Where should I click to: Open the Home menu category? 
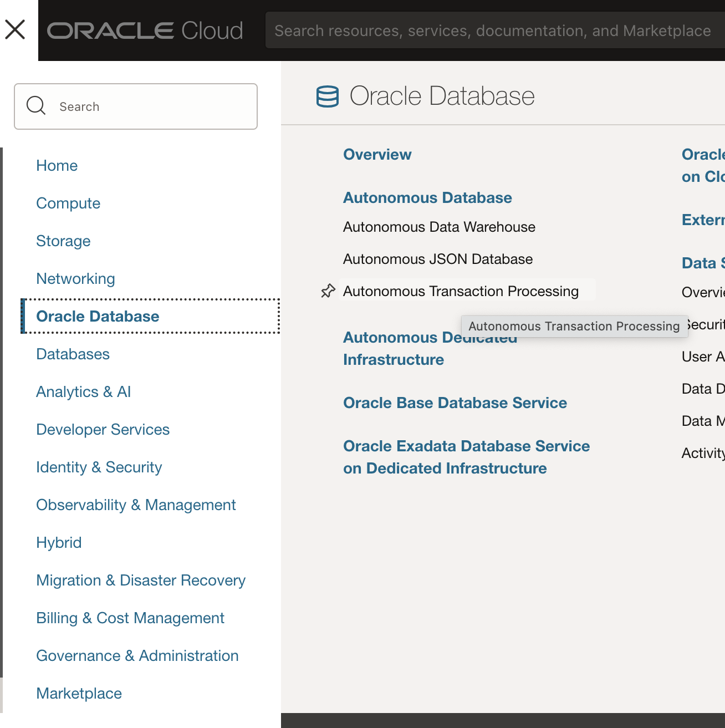pyautogui.click(x=57, y=166)
